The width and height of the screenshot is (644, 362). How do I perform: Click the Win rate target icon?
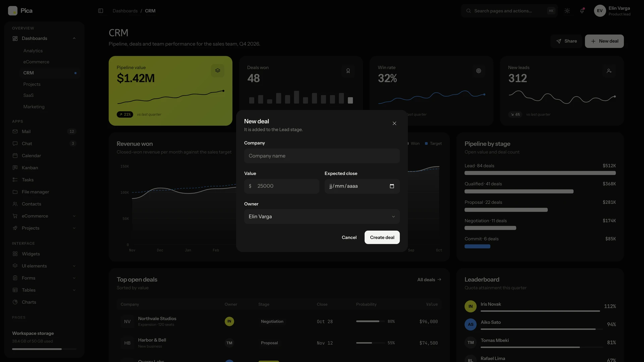click(x=479, y=71)
